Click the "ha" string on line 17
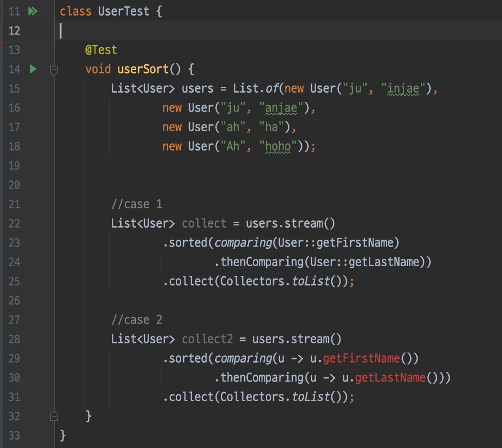The height and width of the screenshot is (448, 502). [272, 127]
